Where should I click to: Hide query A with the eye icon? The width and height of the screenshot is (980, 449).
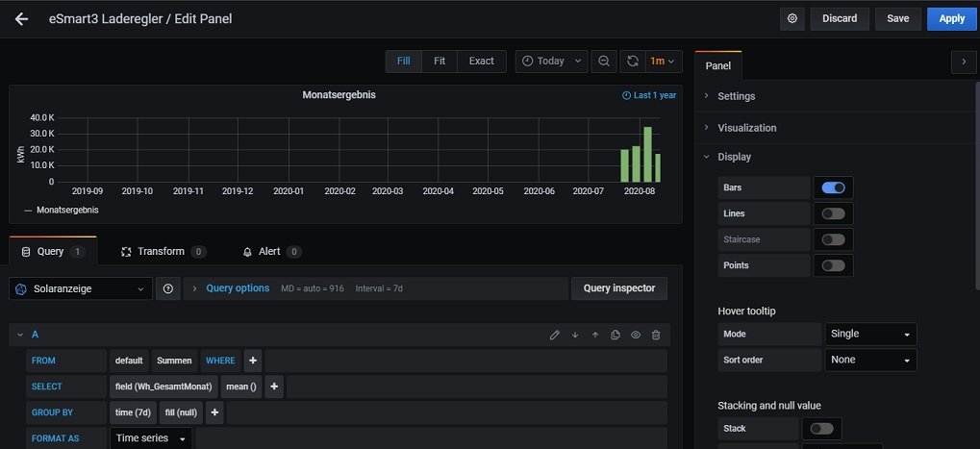(x=636, y=335)
